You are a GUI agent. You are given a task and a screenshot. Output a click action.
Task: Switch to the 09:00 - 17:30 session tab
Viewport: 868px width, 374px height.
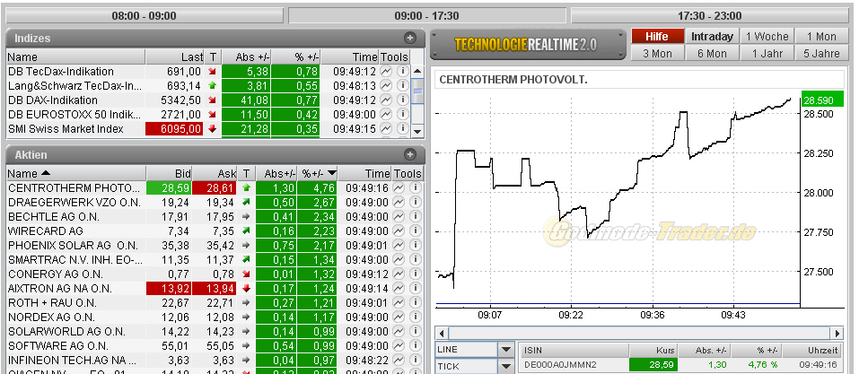click(426, 16)
